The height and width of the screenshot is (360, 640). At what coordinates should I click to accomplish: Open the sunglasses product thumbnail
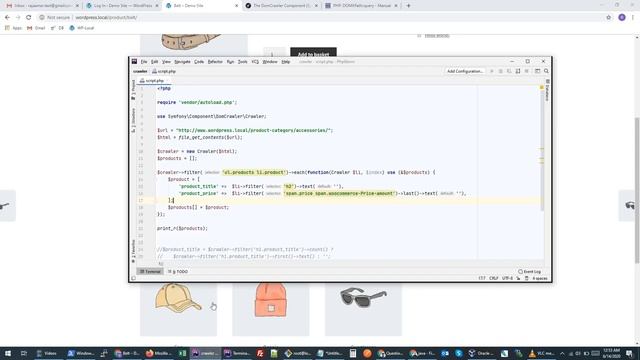point(363,309)
